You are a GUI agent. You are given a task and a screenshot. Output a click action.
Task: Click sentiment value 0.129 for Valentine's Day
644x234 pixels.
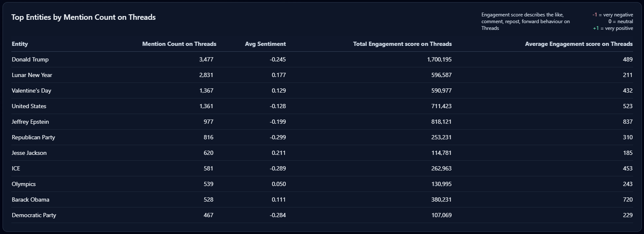[x=279, y=90]
